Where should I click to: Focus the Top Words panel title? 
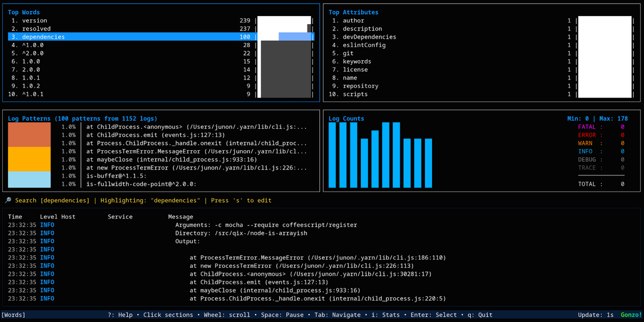(24, 12)
